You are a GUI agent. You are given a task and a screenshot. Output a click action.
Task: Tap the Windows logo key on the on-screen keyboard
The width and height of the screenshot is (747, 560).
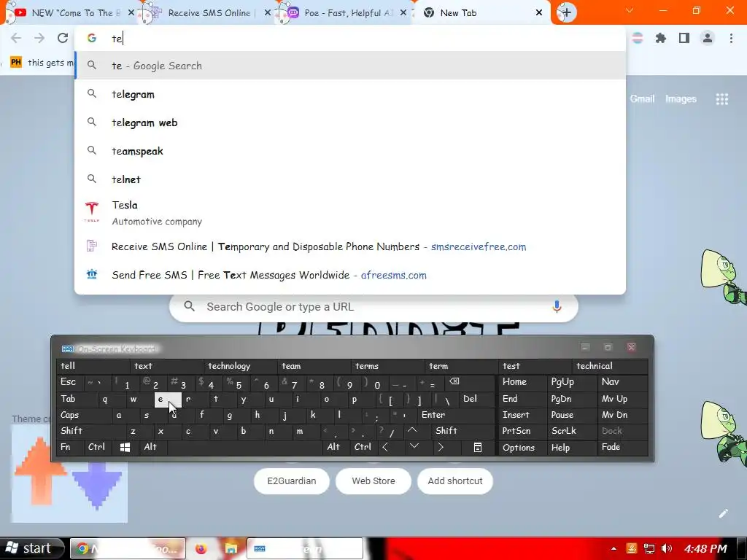[125, 447]
